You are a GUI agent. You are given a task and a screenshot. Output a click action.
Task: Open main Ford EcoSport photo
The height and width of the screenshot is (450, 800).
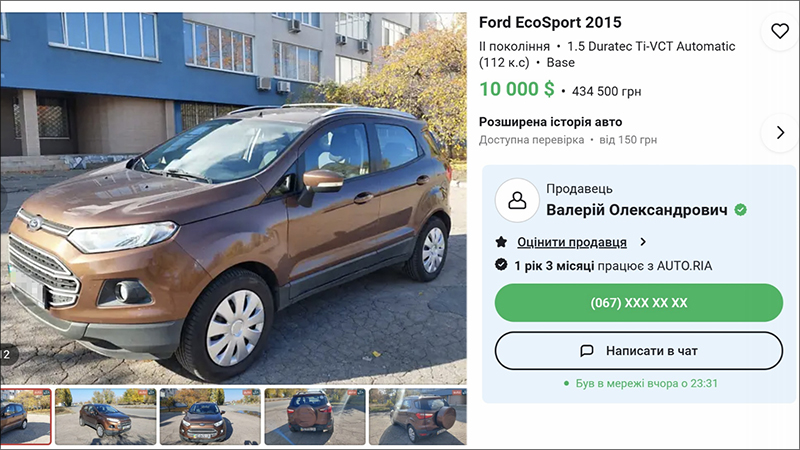click(233, 198)
